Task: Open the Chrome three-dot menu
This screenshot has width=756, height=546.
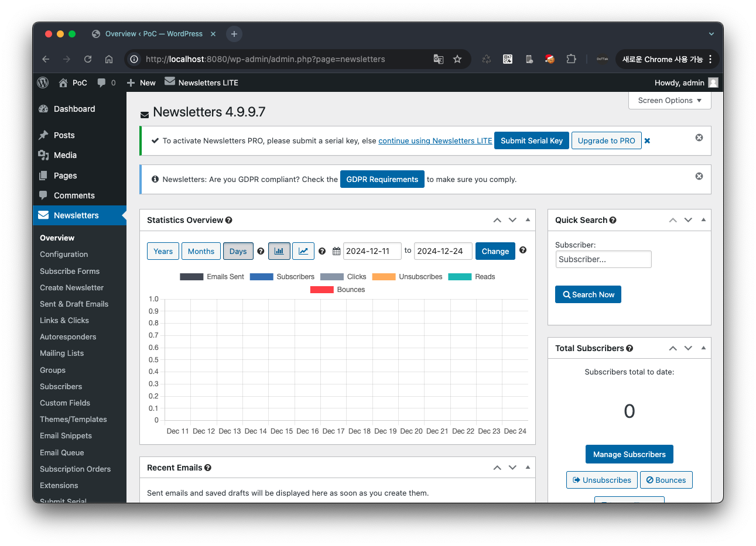Action: [710, 59]
